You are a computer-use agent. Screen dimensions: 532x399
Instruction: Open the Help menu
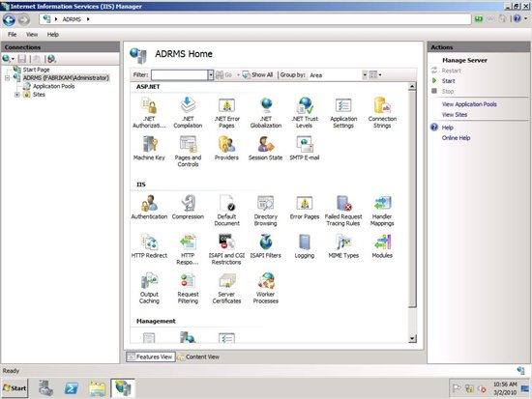(52, 34)
